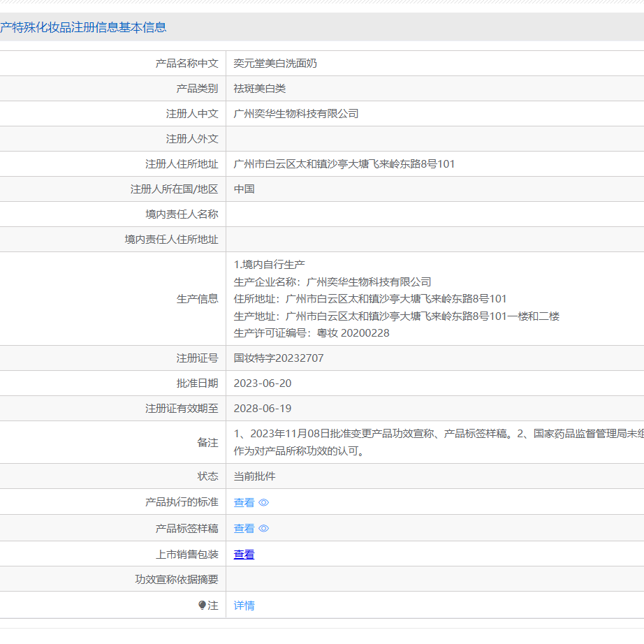Open underlined 查看 for 上市销售包装
This screenshot has width=644, height=644.
click(244, 555)
